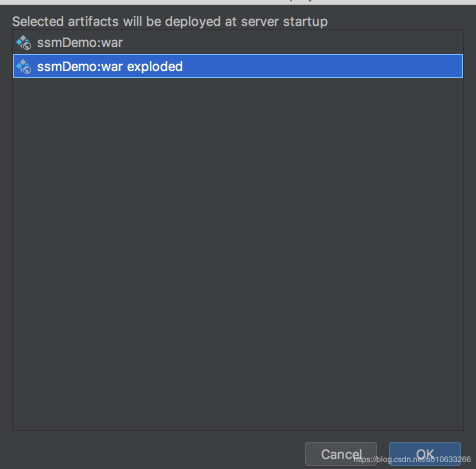Screen dimensions: 476x469
Task: Click the globe badge on ssmDemo:war icon
Action: coord(27,46)
